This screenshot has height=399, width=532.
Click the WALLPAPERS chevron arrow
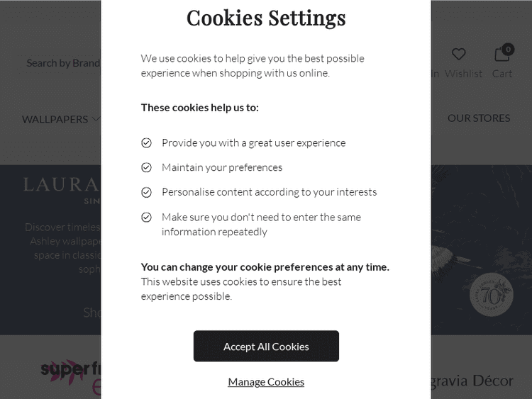[96, 119]
